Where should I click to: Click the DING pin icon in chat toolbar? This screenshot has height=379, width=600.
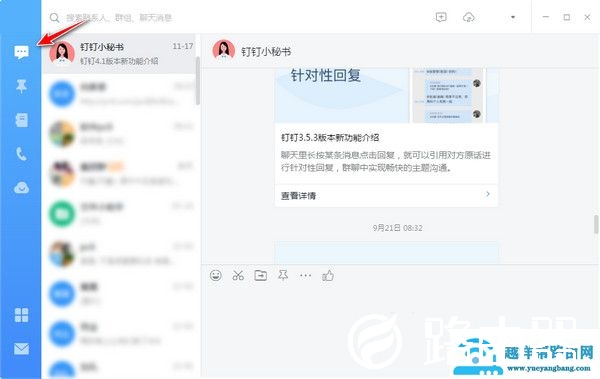click(283, 275)
